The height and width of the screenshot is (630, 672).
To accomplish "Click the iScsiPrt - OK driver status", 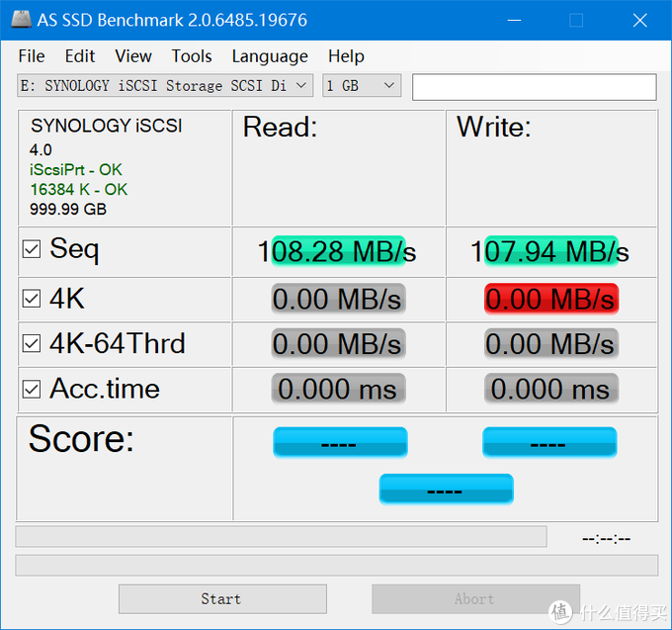I will pyautogui.click(x=76, y=170).
